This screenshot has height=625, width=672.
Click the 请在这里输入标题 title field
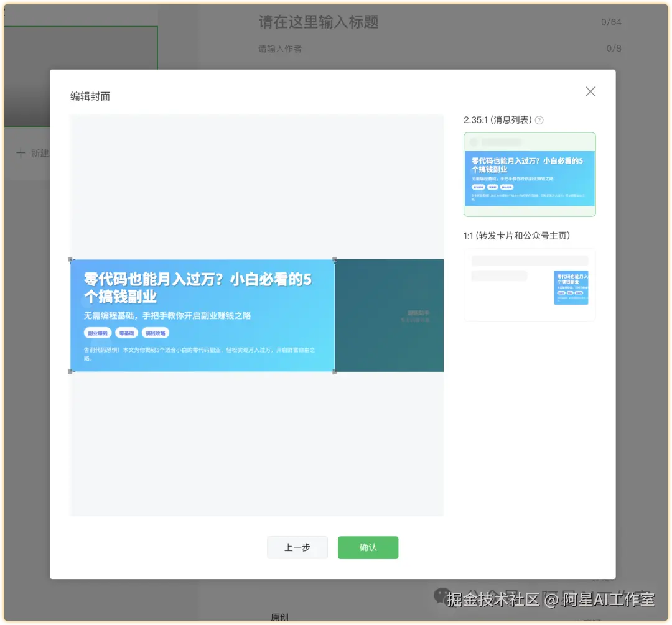319,22
